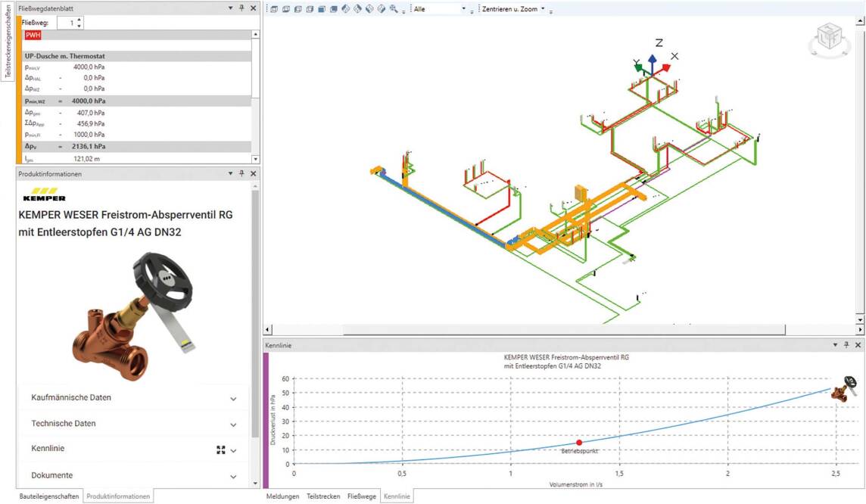Screen dimensions: 866x504
Task: Click the red Betriebspunkt marker on the curve
Action: (x=579, y=442)
